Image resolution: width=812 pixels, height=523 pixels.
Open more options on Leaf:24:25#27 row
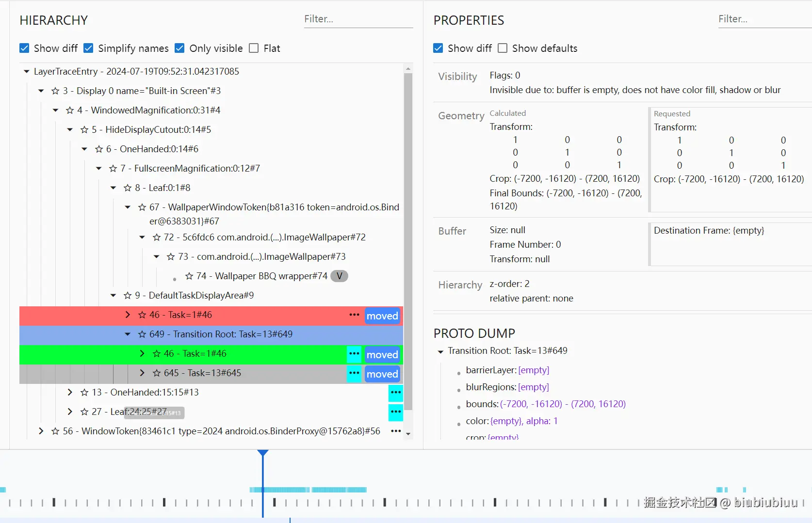point(396,412)
